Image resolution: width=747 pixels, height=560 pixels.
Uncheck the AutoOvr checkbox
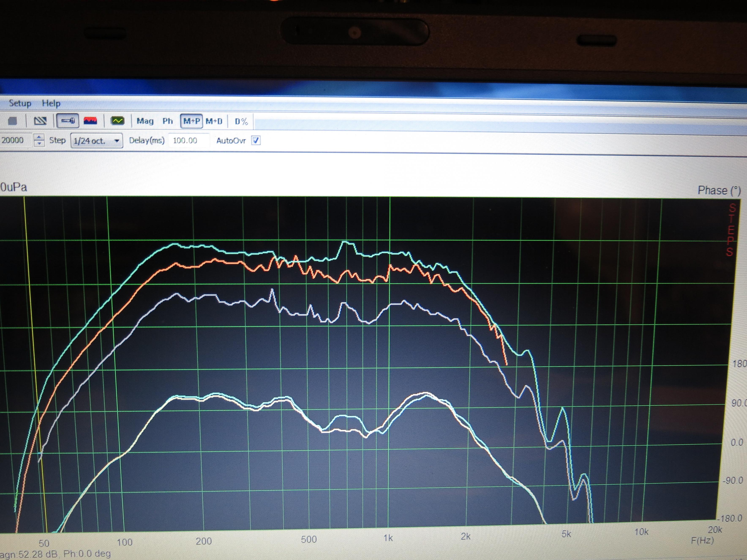click(x=256, y=140)
